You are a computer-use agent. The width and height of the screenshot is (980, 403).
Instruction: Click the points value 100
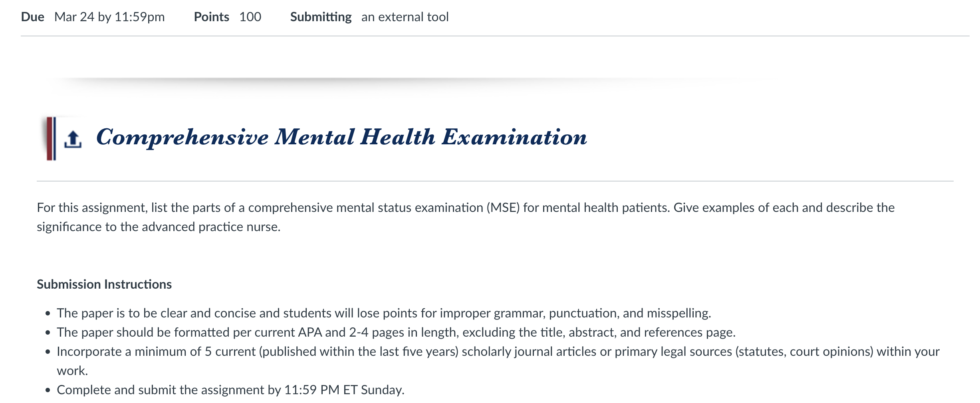[x=250, y=17]
